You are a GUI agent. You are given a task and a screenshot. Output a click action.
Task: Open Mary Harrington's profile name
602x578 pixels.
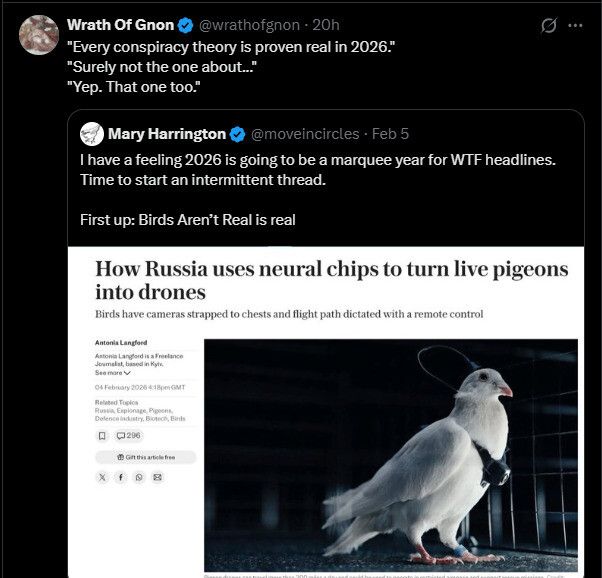(166, 134)
